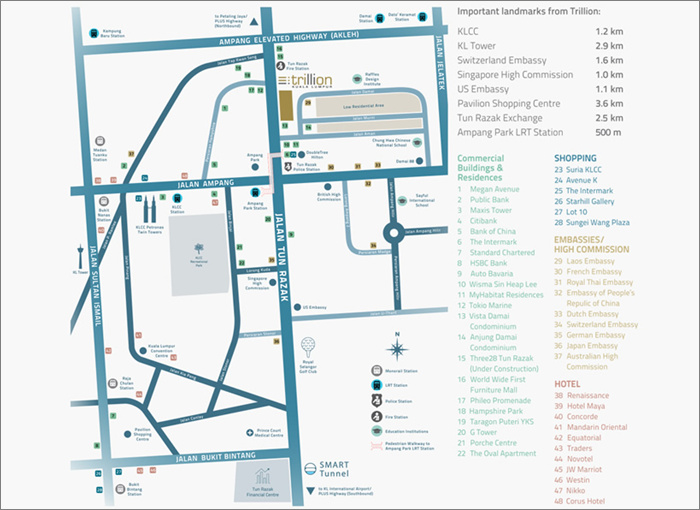
Task: Click 'Maxis Tower' legend entry
Action: pyautogui.click(x=491, y=210)
